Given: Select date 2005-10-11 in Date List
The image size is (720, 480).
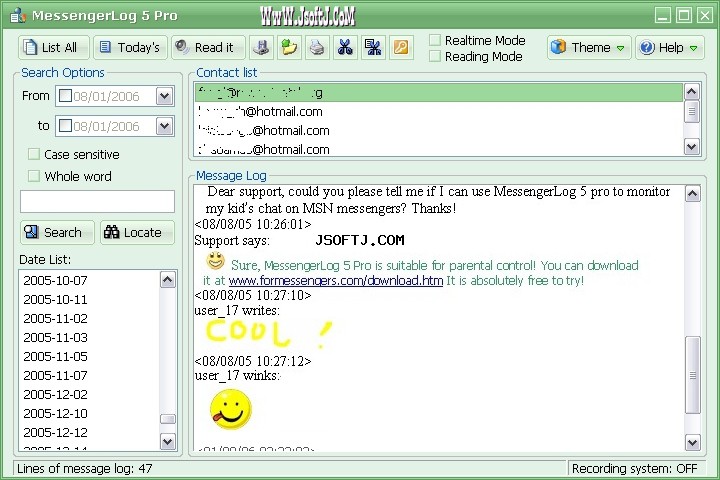Looking at the screenshot, I should click(x=90, y=299).
